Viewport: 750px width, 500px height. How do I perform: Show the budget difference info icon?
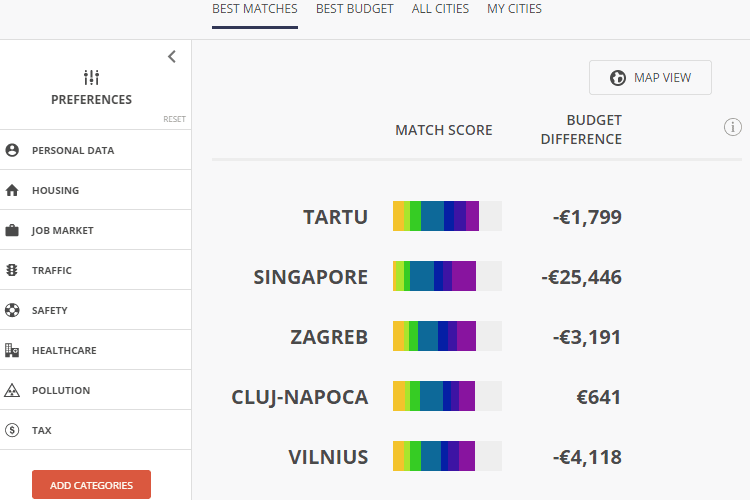click(x=732, y=127)
